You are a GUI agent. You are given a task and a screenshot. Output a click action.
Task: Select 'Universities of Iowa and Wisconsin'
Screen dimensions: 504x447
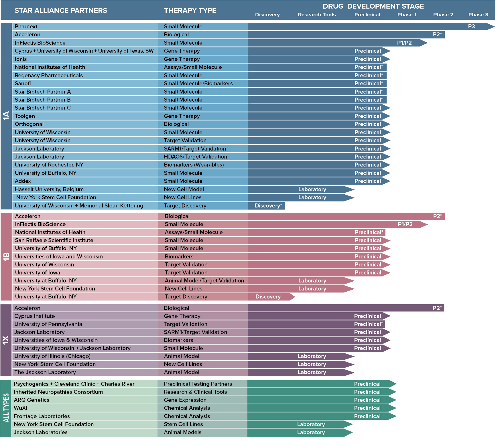tap(59, 257)
